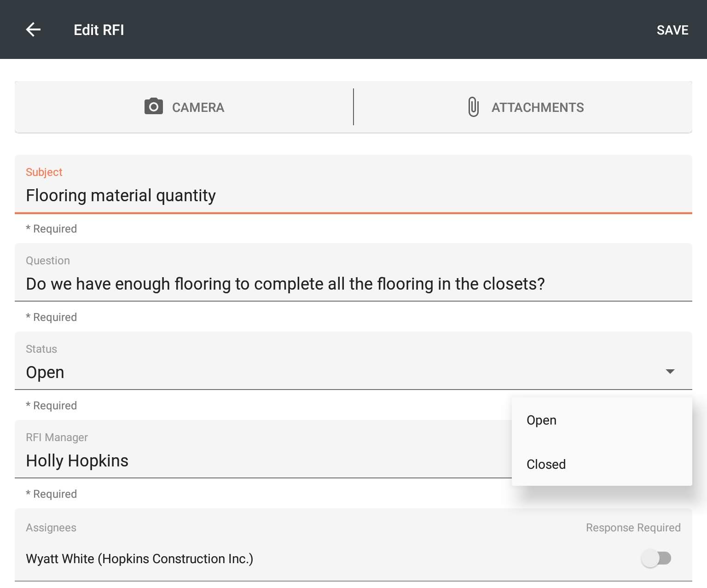Click the Status dropdown arrow
The image size is (707, 588).
click(670, 372)
